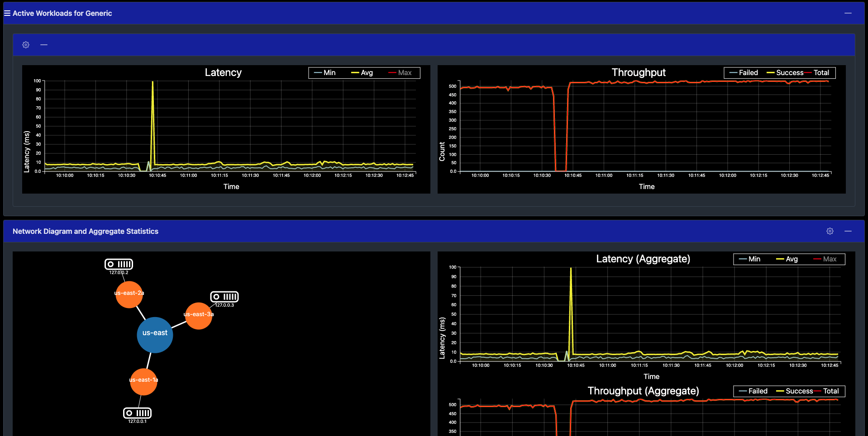Select the us-east-3a node
Image resolution: width=868 pixels, height=436 pixels.
tap(198, 315)
